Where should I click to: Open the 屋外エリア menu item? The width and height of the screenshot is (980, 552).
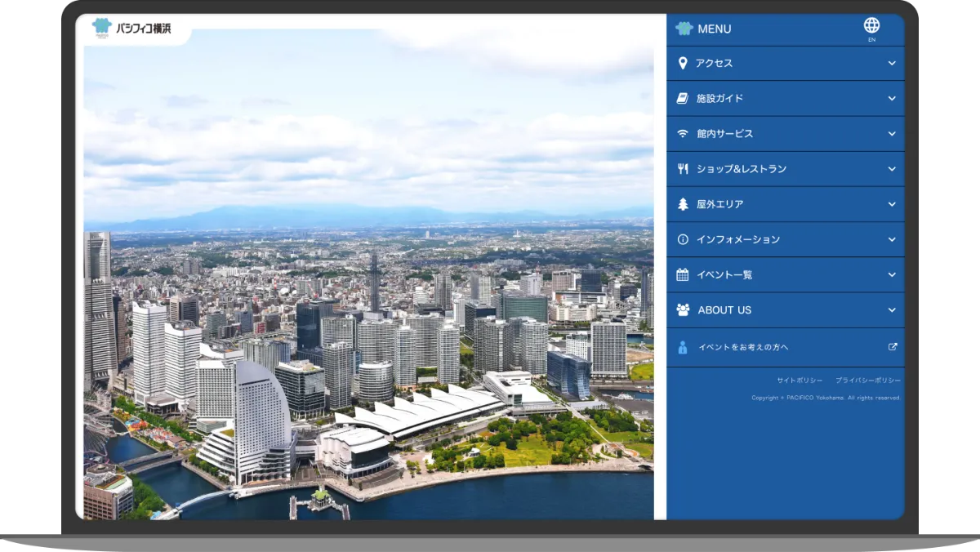[786, 204]
